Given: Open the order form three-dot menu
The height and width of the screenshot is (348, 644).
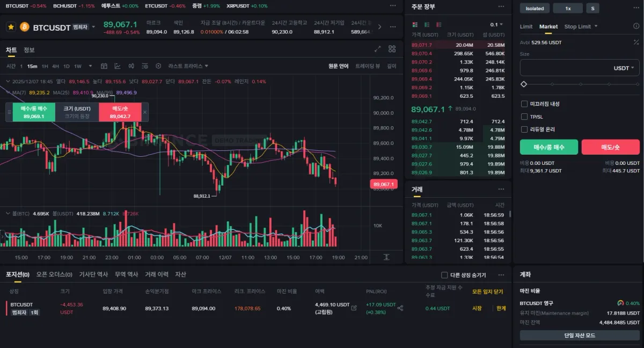Looking at the screenshot, I should tap(636, 8).
